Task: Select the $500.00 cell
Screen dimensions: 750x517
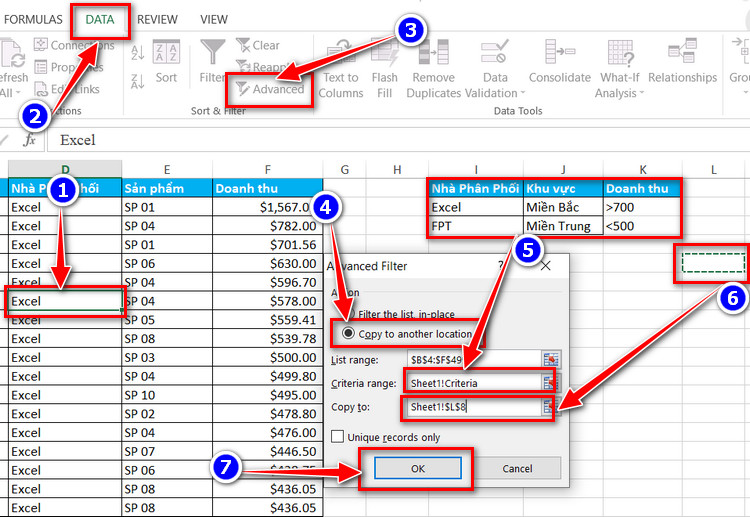Action: click(x=267, y=357)
